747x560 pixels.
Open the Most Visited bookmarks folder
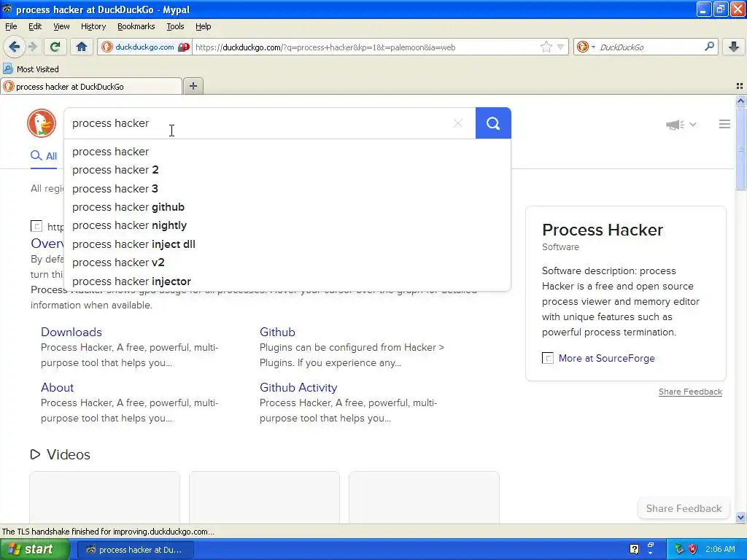(x=31, y=69)
